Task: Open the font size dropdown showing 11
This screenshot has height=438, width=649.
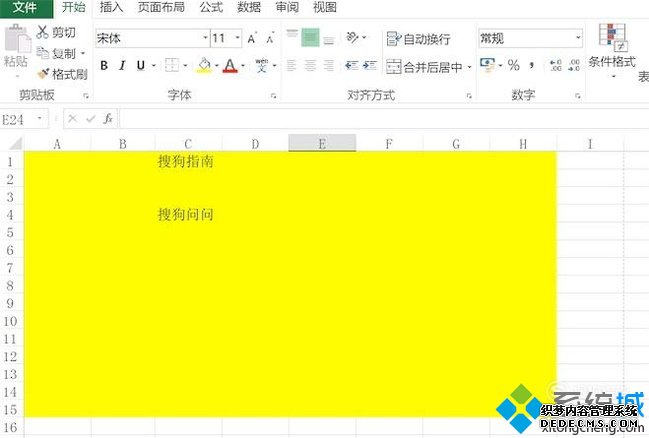Action: click(x=238, y=38)
